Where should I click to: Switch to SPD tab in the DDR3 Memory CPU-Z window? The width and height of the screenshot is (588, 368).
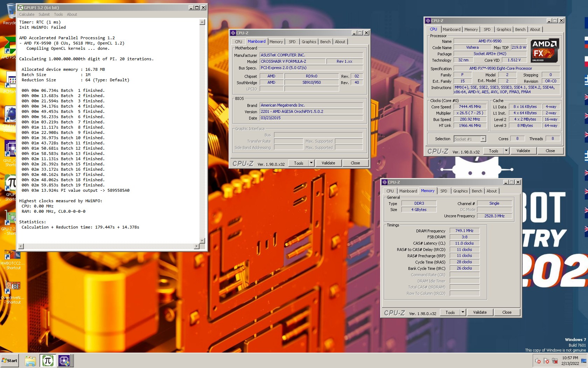pyautogui.click(x=444, y=191)
